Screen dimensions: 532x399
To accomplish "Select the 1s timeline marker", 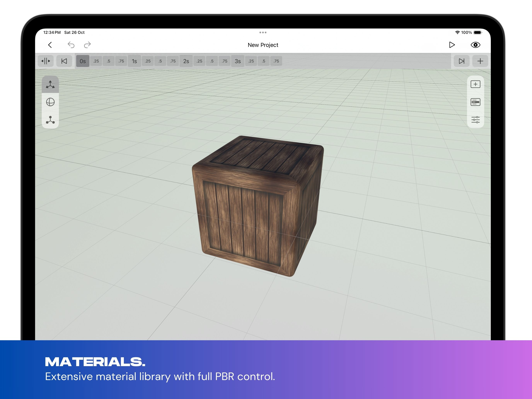I will tap(134, 61).
